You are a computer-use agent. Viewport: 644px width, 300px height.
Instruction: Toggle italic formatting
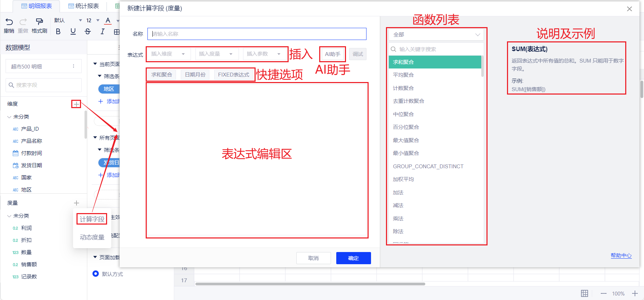102,32
